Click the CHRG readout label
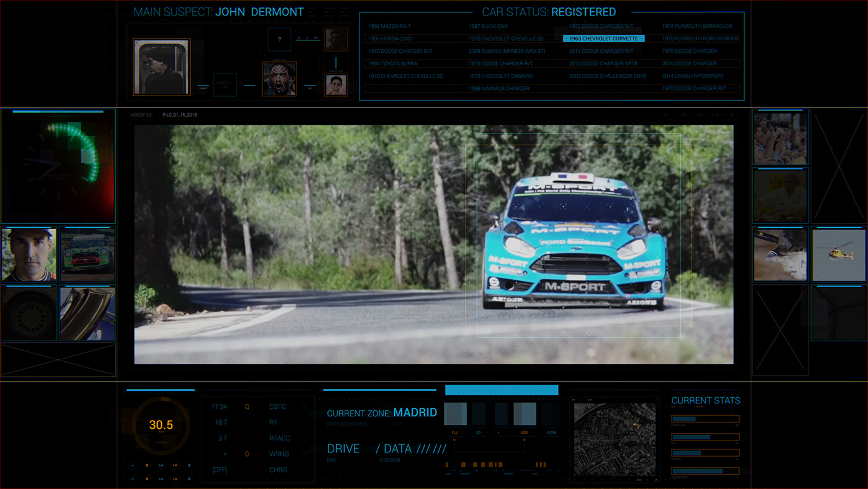Viewport: 868px width, 489px height. pos(278,470)
